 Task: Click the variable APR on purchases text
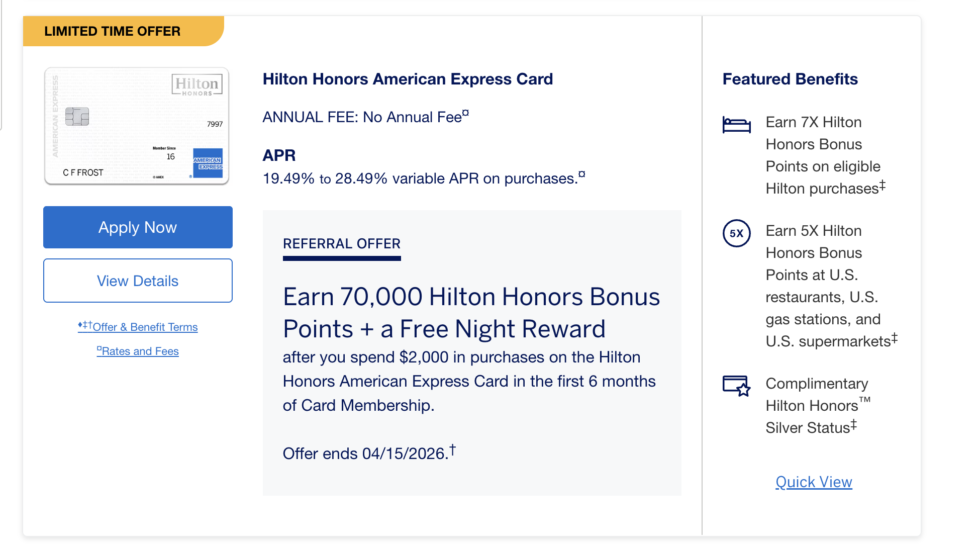click(x=423, y=178)
